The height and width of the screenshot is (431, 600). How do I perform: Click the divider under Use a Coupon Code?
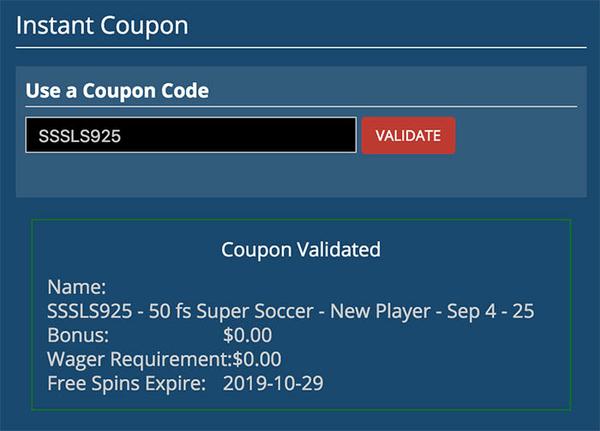click(300, 105)
